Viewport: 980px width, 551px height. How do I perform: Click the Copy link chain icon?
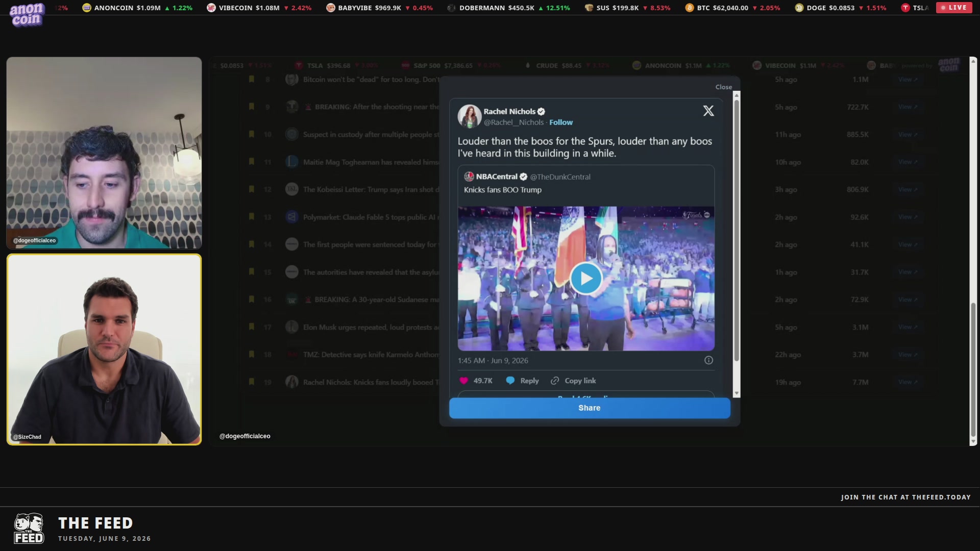tap(555, 381)
